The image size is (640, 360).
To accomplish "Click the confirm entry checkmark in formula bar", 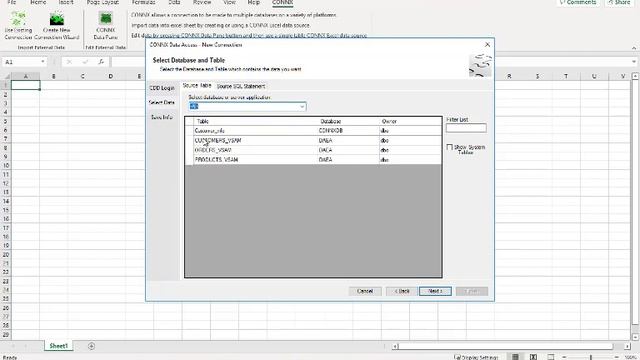I will pyautogui.click(x=85, y=62).
